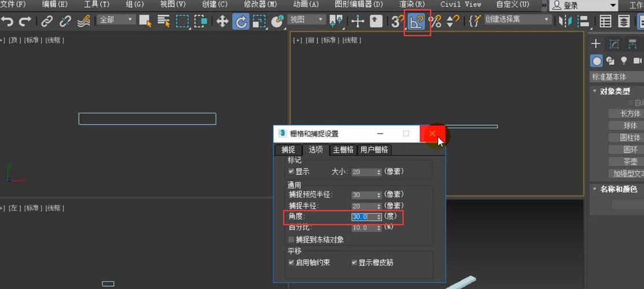The height and width of the screenshot is (289, 644).
Task: Click the Rectangular Selection Region icon
Action: [182, 21]
